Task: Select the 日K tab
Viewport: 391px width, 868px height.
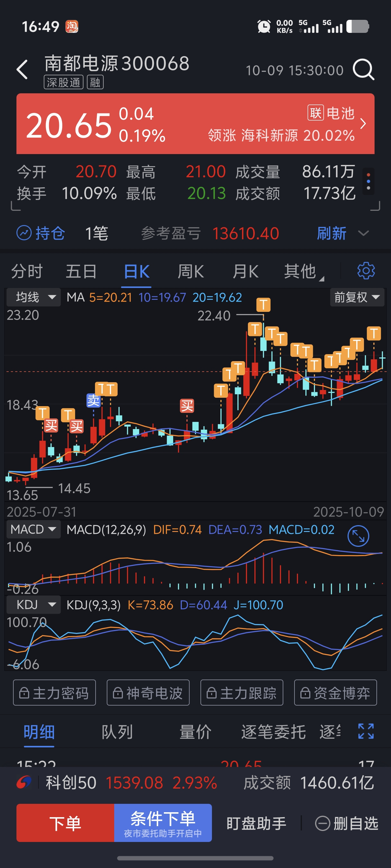Action: (136, 271)
